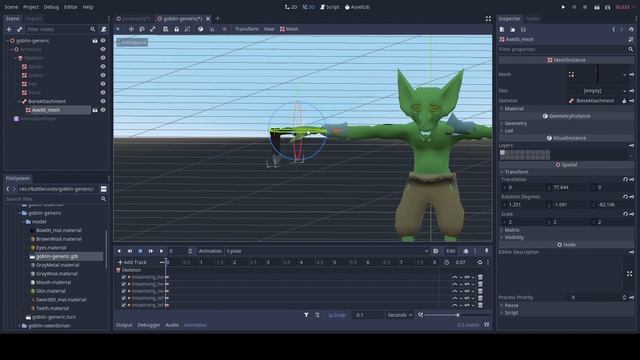640x360 pixels.
Task: Open the Debug menu
Action: [x=51, y=7]
